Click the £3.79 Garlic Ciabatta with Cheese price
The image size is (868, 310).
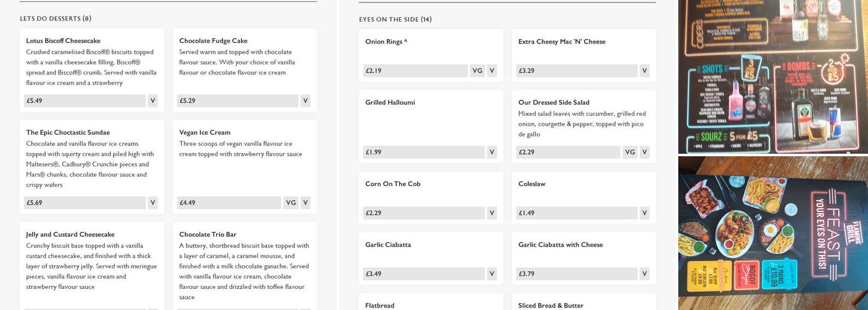point(577,274)
